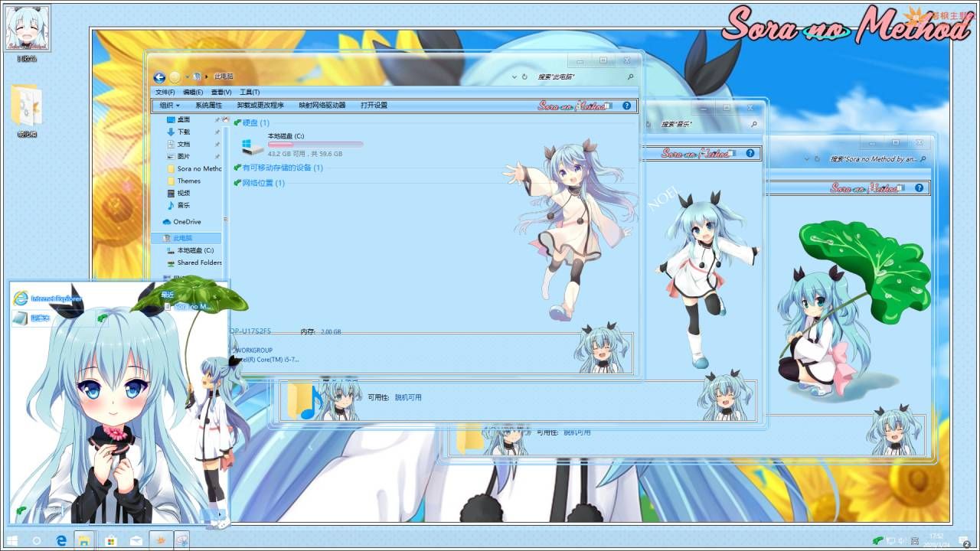Image resolution: width=980 pixels, height=551 pixels.
Task: Select 音乐 in the sidebar
Action: point(178,205)
